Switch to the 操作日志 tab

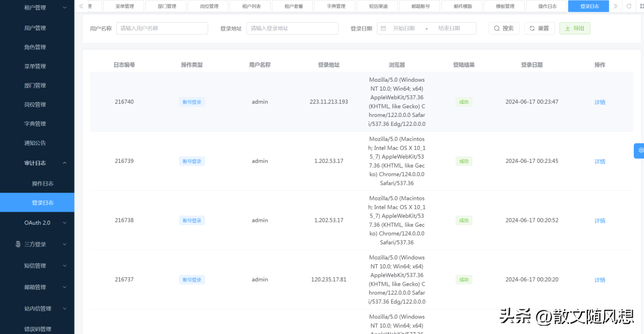547,6
